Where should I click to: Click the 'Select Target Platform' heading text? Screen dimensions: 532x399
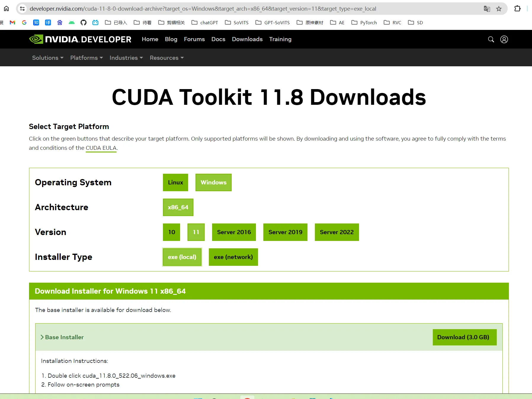69,126
